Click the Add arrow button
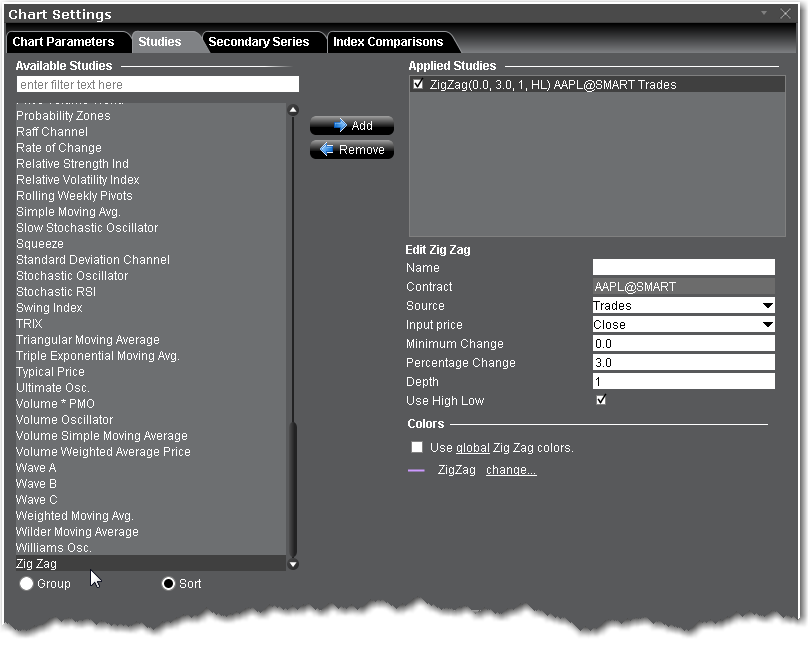This screenshot has width=808, height=646. coord(351,126)
